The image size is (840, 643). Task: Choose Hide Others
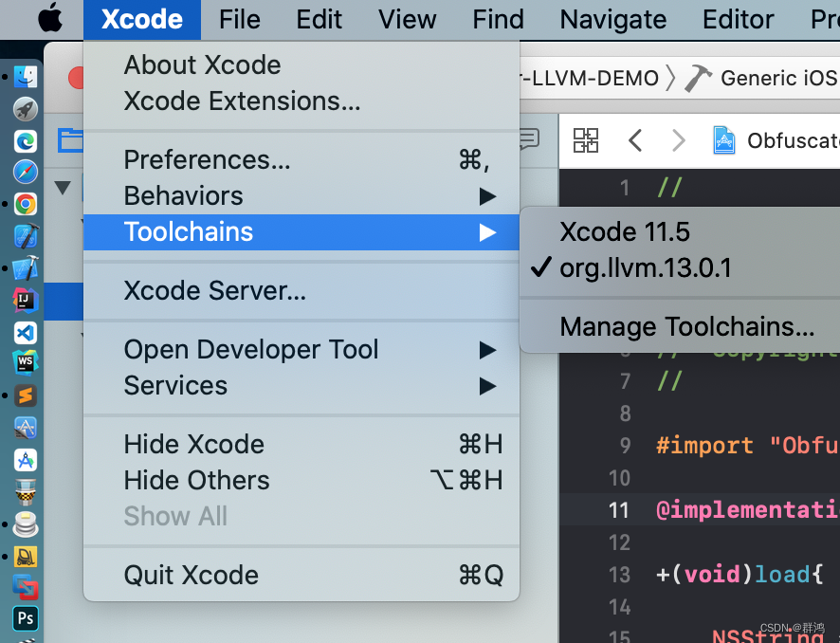pos(301,481)
